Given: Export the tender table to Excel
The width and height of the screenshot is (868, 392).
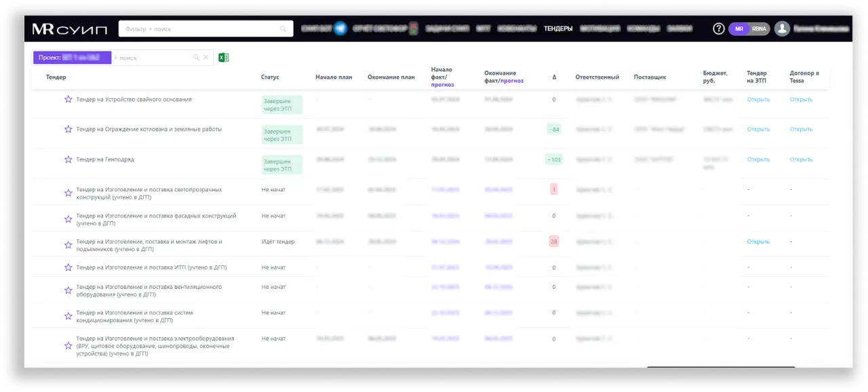Looking at the screenshot, I should pyautogui.click(x=223, y=58).
